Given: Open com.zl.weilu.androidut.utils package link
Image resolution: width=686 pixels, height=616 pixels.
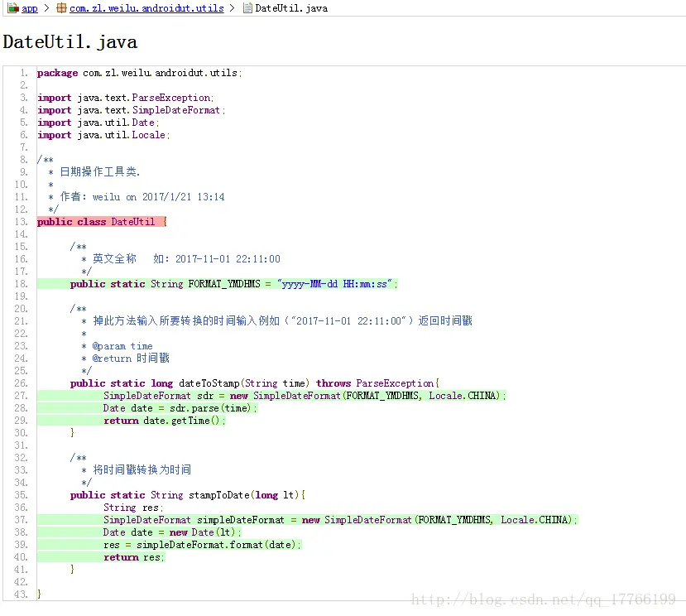Looking at the screenshot, I should click(146, 8).
